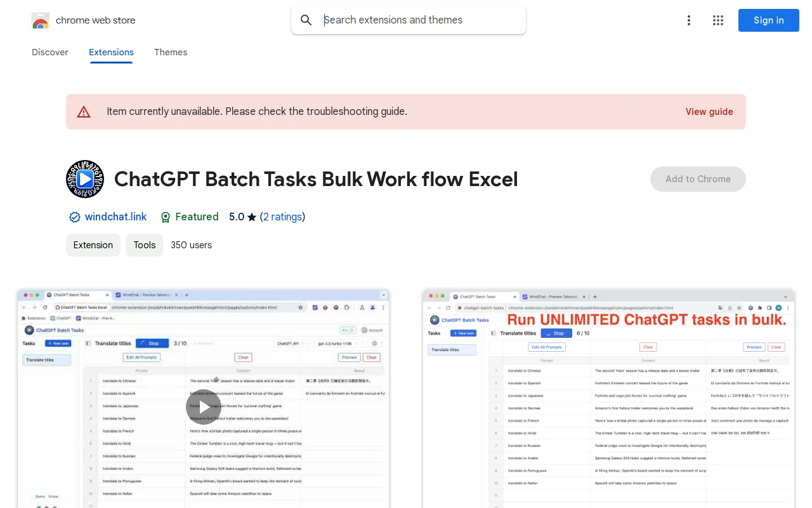The height and width of the screenshot is (508, 812).
Task: Click the verified publisher checkmark badge
Action: 74,217
